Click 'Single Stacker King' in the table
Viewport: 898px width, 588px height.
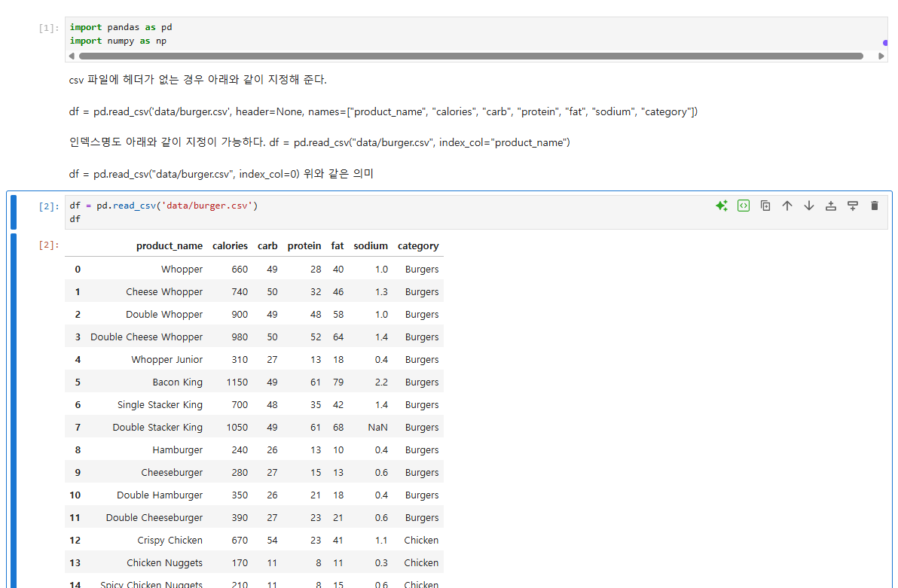[x=160, y=405]
